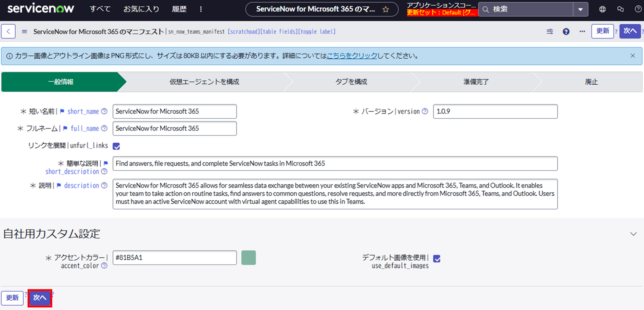Favorite this page with the star icon

(x=386, y=9)
